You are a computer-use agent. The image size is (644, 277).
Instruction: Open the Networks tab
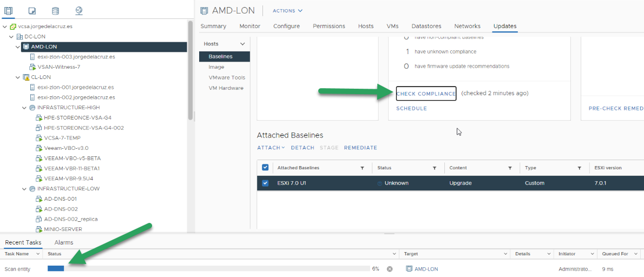point(468,27)
